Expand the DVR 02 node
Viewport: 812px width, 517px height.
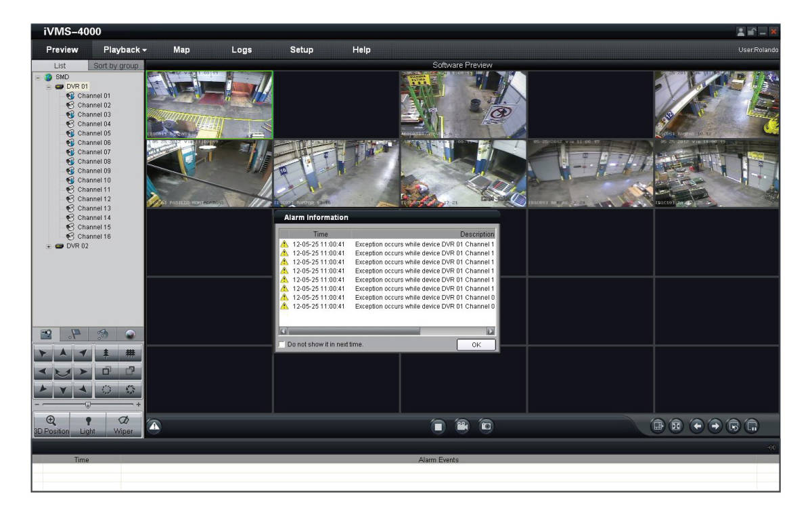tap(49, 246)
